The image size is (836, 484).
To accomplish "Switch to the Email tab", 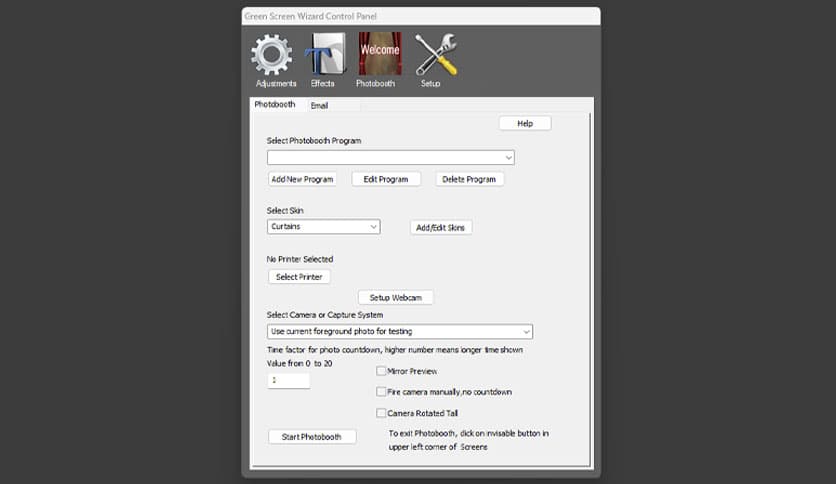I will pyautogui.click(x=320, y=105).
